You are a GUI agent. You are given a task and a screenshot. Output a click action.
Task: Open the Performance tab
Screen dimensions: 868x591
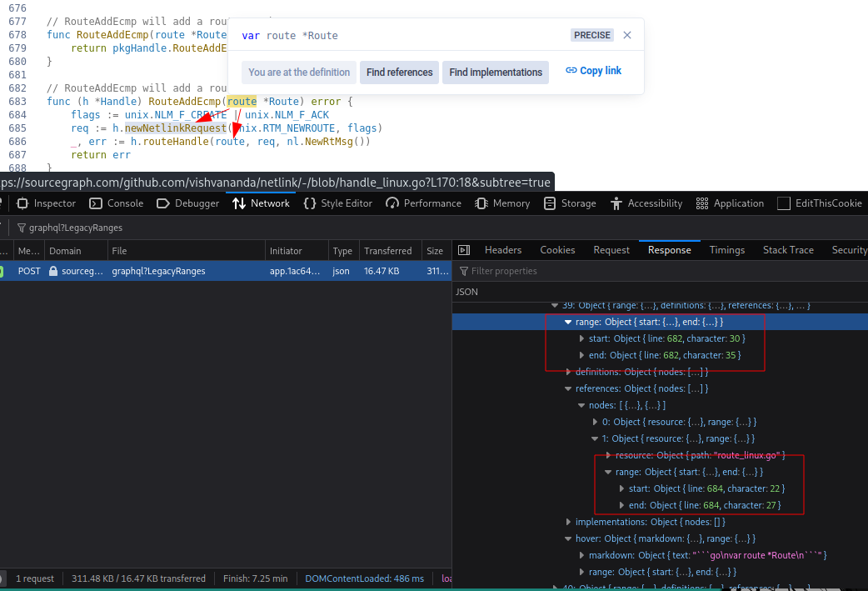pyautogui.click(x=423, y=203)
